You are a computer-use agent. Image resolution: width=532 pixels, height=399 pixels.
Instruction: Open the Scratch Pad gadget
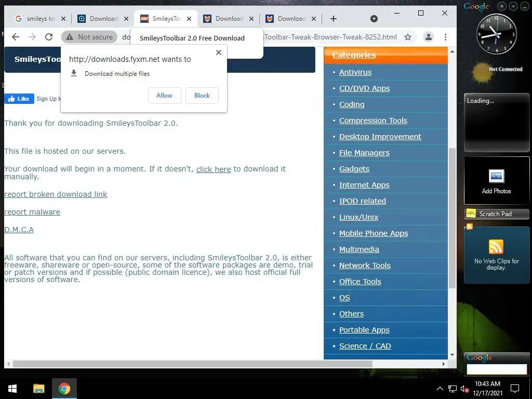pos(496,214)
